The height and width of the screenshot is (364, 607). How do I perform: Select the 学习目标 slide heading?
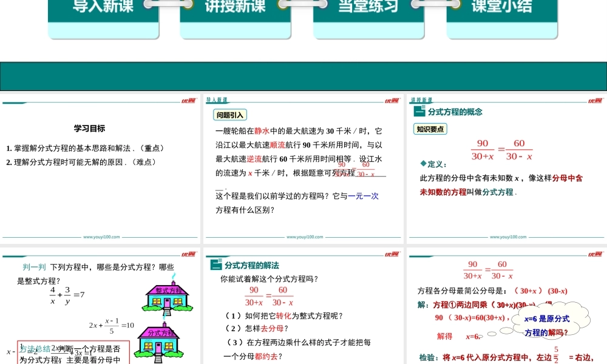point(89,129)
